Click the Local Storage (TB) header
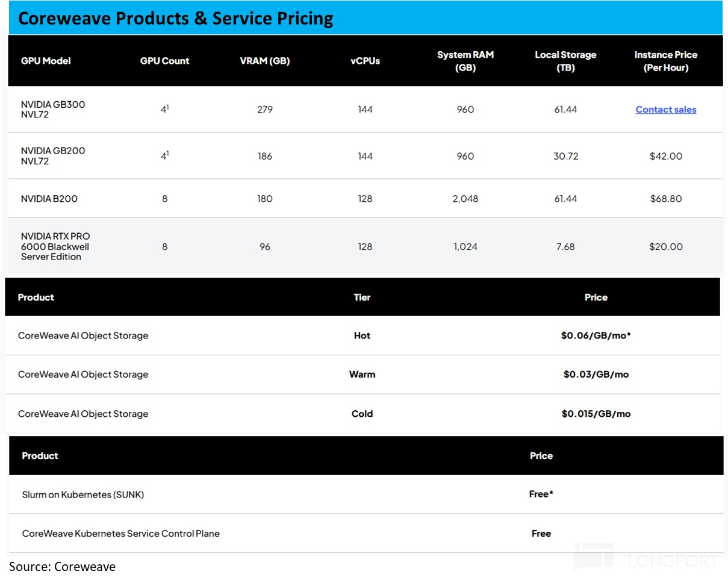Viewport: 728px width, 580px height. pyautogui.click(x=565, y=61)
